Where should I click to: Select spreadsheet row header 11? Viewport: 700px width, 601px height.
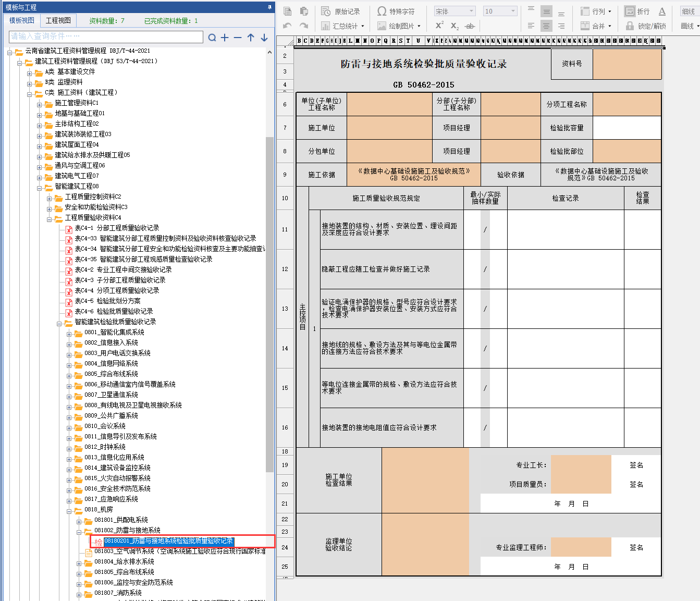pos(285,229)
